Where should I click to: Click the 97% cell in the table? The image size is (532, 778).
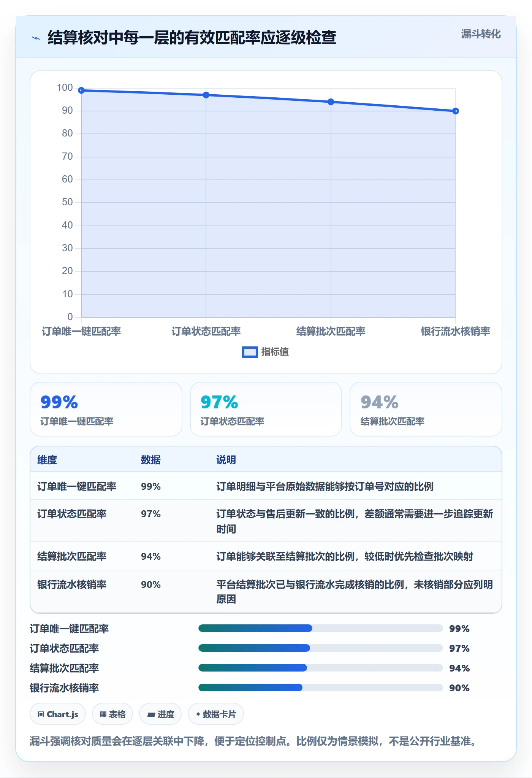click(151, 514)
